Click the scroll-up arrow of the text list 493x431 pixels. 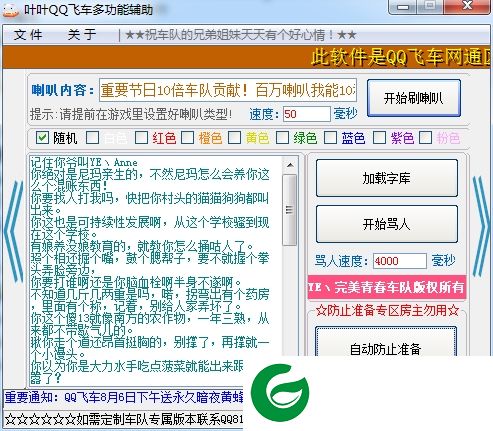pyautogui.click(x=290, y=165)
